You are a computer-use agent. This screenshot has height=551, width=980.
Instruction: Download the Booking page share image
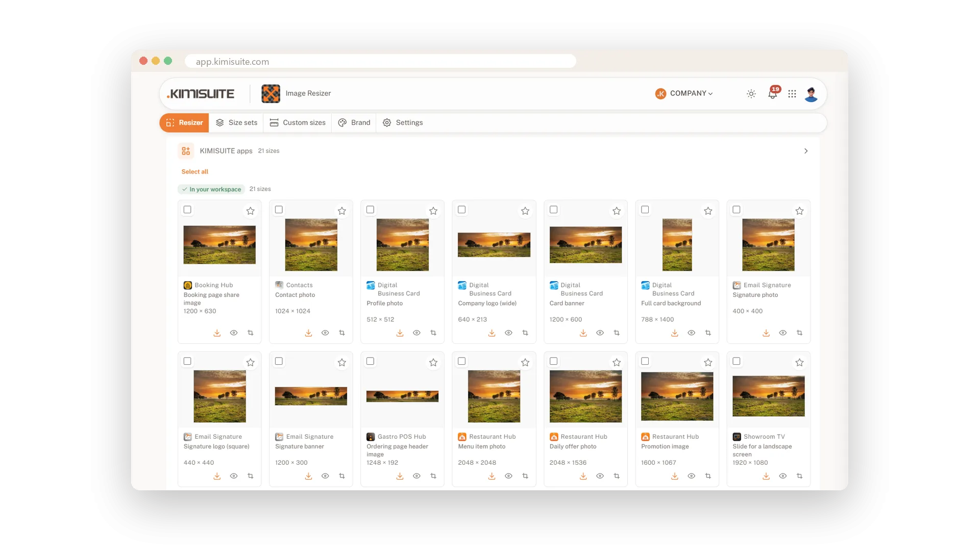[x=217, y=333]
